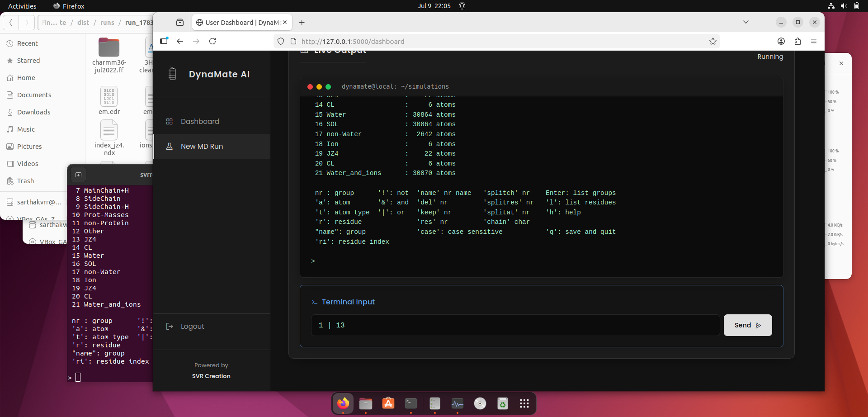
Task: Open the Files app from the dock
Action: [366, 403]
